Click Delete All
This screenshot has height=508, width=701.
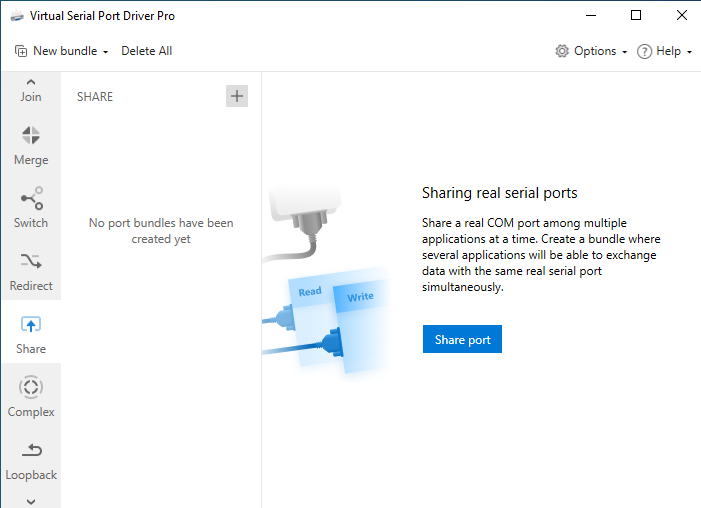coord(147,51)
